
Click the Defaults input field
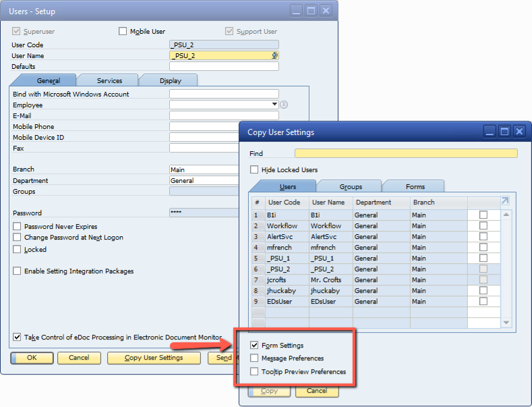click(224, 66)
